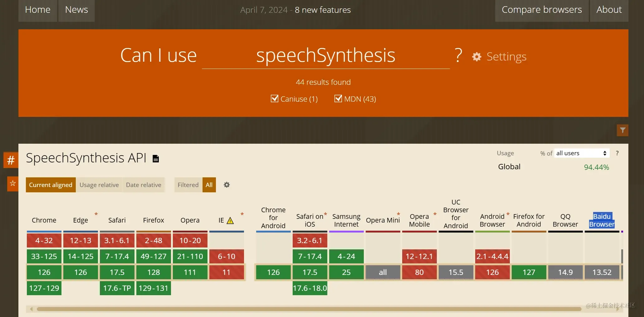Select Chrome version cell 33-125
The image size is (644, 317).
pyautogui.click(x=44, y=256)
